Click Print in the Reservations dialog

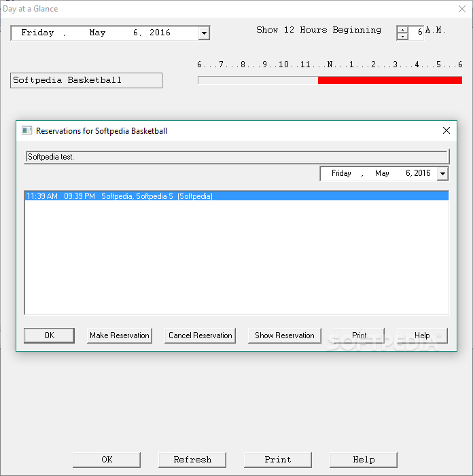click(x=359, y=335)
